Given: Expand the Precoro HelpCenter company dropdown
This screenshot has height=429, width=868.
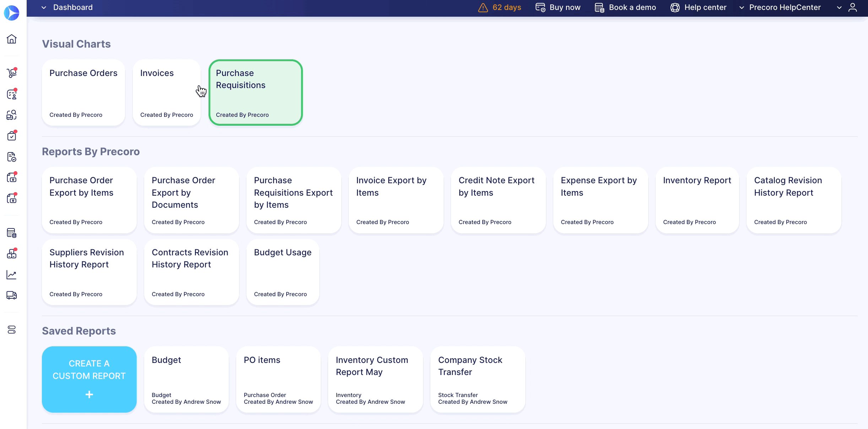Looking at the screenshot, I should point(742,7).
